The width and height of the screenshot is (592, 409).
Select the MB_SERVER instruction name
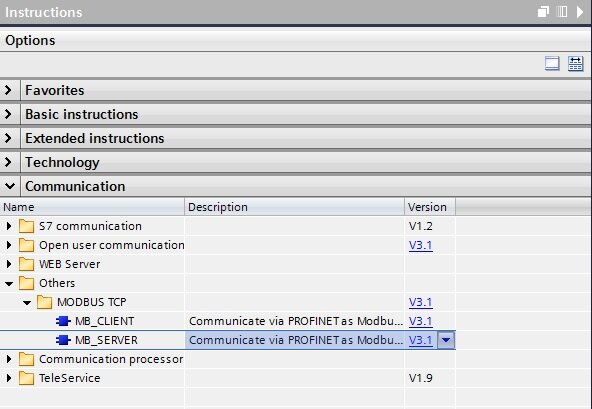[106, 340]
